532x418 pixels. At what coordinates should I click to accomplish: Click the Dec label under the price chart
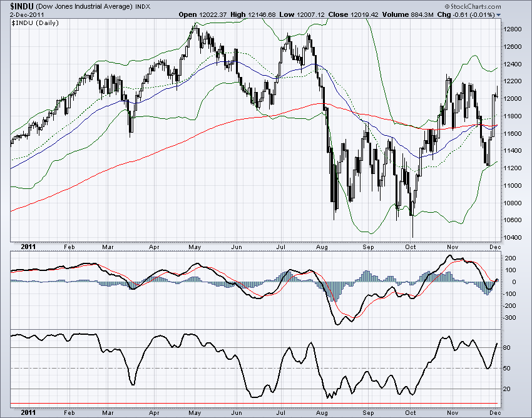pos(495,247)
